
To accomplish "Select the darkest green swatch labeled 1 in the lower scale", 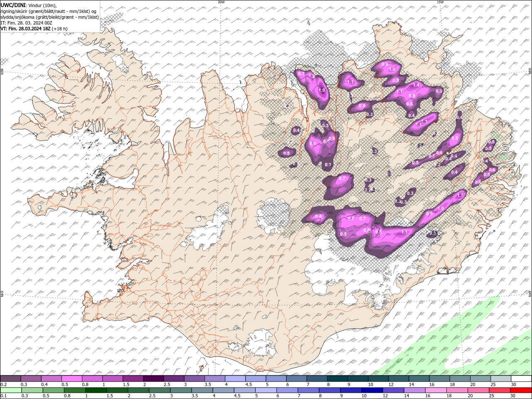I will click(96, 390).
